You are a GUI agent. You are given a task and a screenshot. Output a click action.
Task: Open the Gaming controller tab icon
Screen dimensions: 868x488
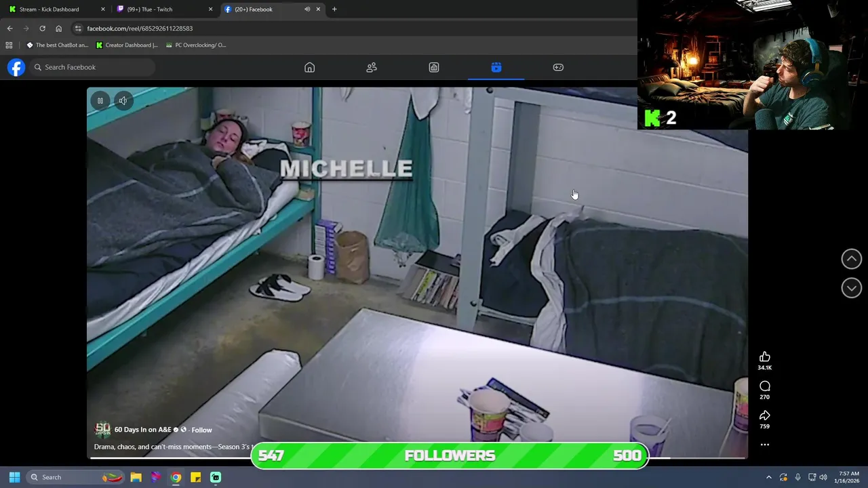pyautogui.click(x=558, y=67)
